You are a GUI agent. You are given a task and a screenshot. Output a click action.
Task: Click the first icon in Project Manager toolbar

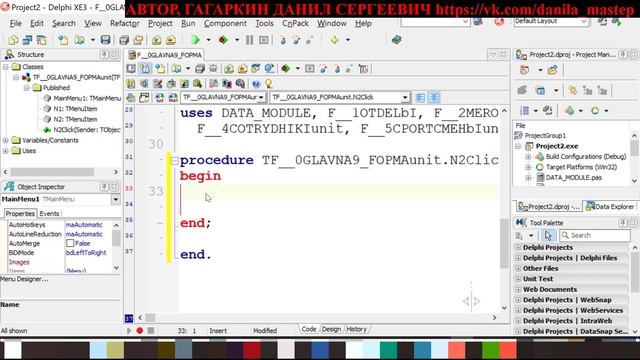coord(524,70)
